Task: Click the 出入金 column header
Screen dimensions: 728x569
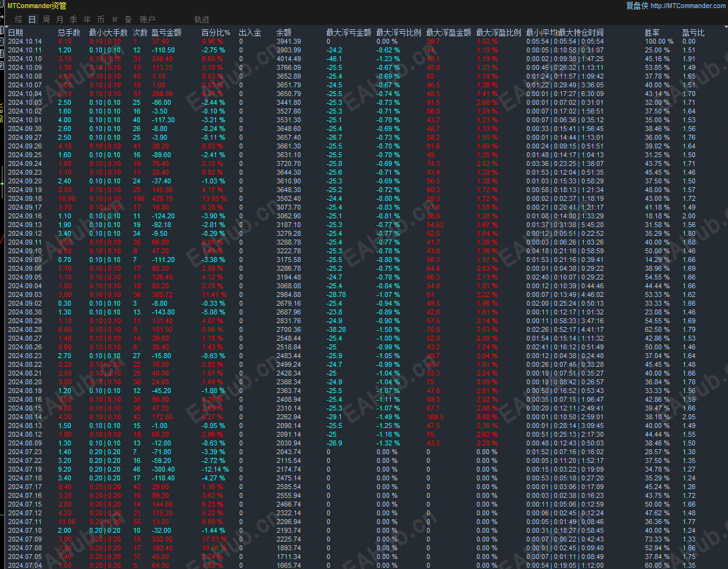Action: point(250,32)
